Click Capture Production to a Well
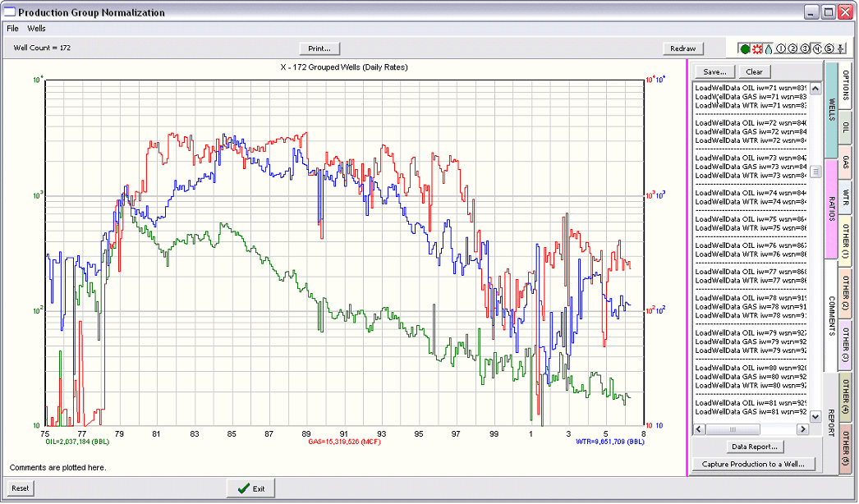Viewport: 859px width, 504px height. [x=754, y=464]
